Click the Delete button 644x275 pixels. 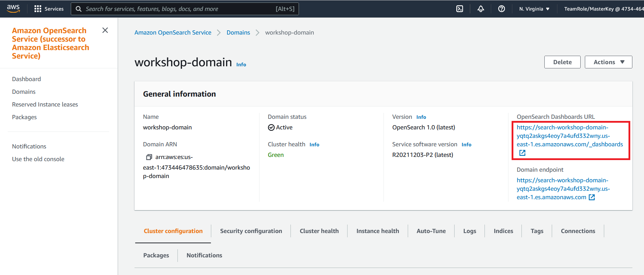coord(562,62)
